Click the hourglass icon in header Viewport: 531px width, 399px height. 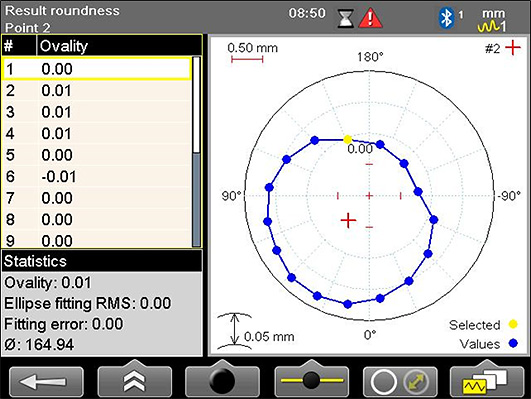click(x=346, y=18)
